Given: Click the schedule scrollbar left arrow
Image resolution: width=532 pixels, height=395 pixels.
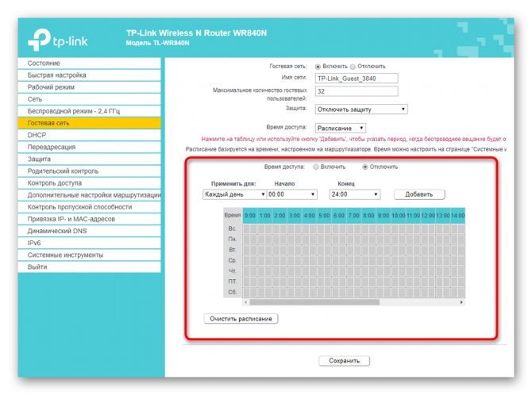Looking at the screenshot, I should 245,301.
